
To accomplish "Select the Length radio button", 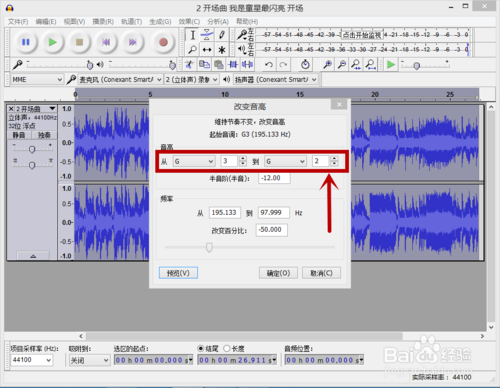I will point(227,348).
